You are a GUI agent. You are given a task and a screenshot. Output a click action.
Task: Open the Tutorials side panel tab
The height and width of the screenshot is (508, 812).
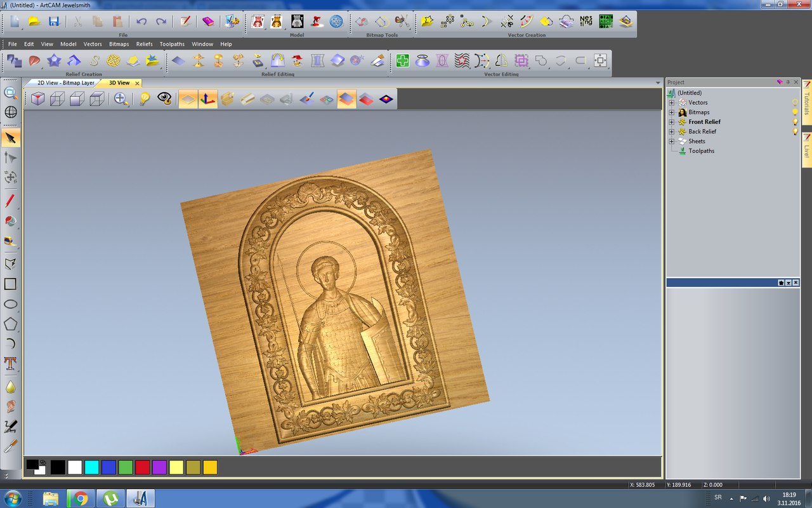click(x=807, y=102)
